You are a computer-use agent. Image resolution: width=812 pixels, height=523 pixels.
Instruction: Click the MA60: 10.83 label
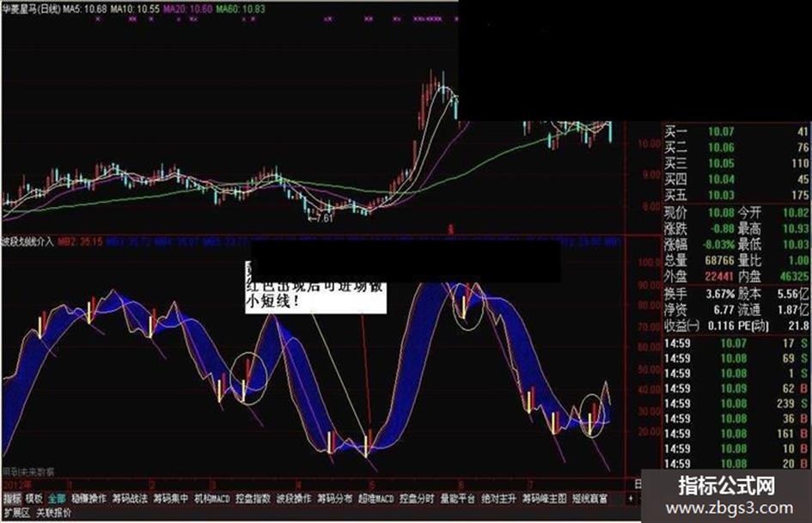click(241, 9)
